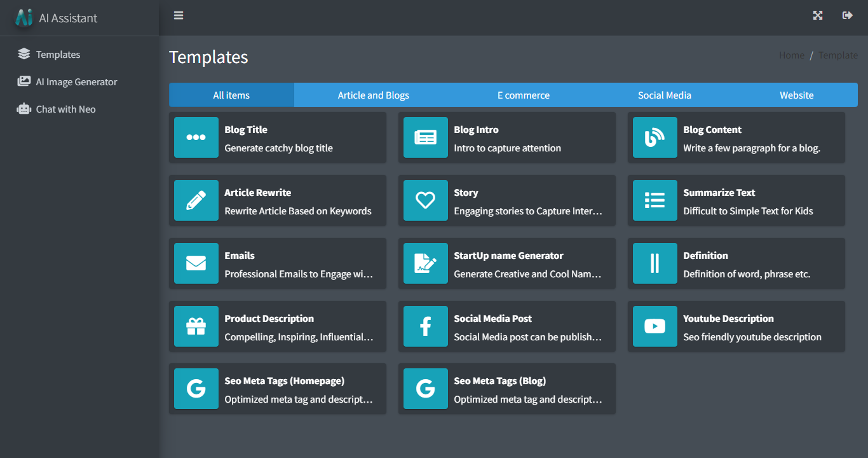Open the sidebar hamburger menu

(178, 15)
